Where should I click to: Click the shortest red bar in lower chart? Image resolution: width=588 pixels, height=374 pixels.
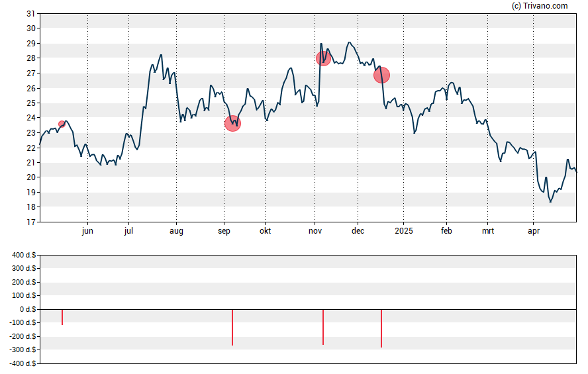[62, 317]
